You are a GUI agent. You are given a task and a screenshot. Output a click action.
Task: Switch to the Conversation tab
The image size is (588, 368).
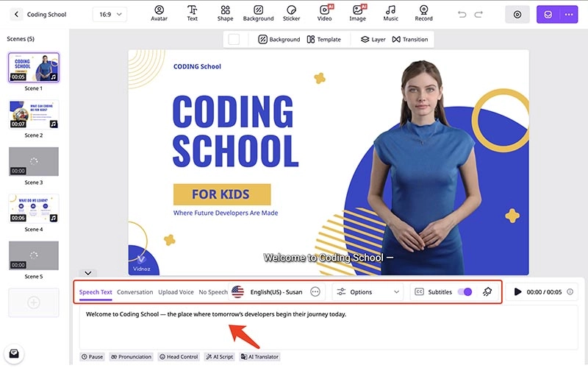click(135, 292)
